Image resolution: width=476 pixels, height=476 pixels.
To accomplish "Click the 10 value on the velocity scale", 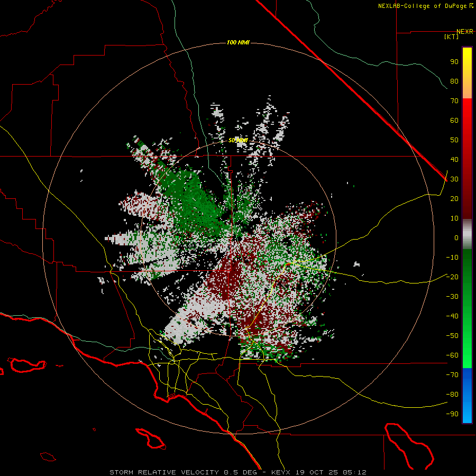I will 454,218.
